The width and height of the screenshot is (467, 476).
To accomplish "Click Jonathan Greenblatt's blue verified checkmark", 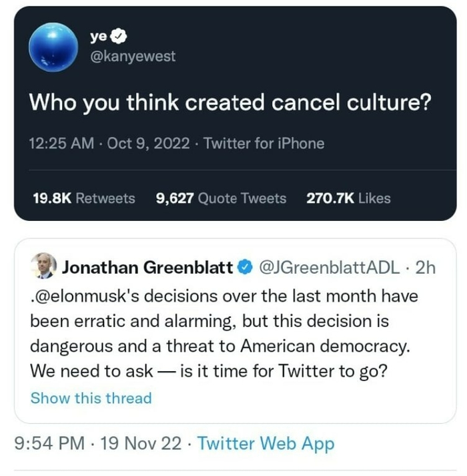I will click(245, 268).
